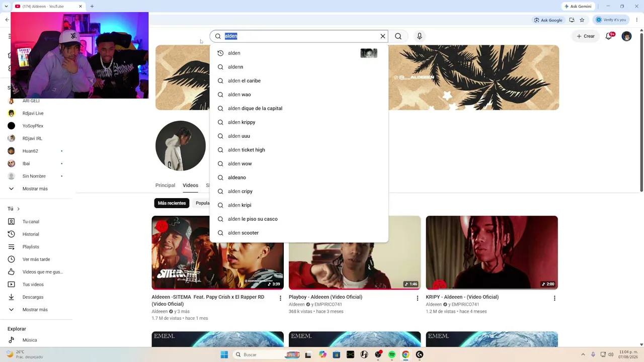The image size is (644, 362).
Task: Open the Rdjavi Live subscription
Action: click(36, 113)
